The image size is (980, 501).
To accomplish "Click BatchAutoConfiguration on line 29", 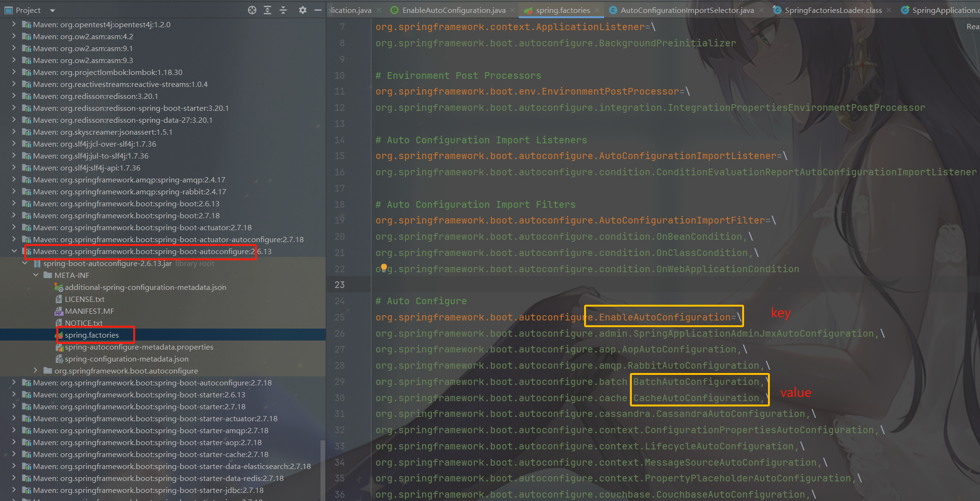I will pyautogui.click(x=696, y=382).
